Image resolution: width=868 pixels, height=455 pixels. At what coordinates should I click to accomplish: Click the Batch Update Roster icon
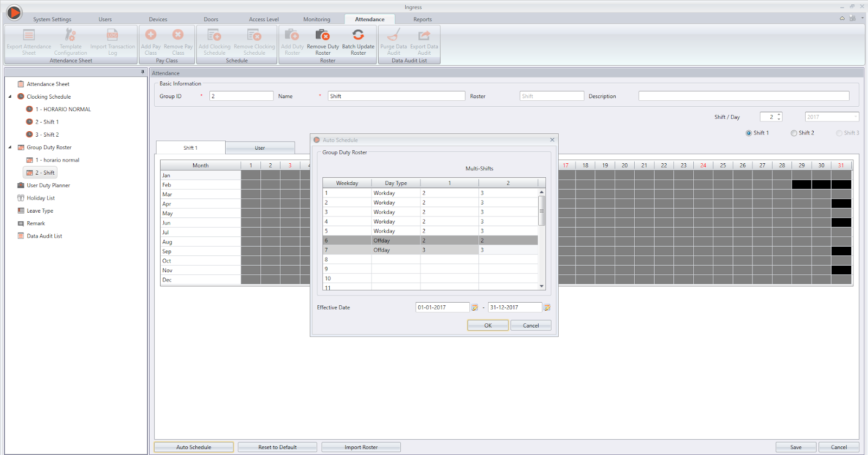358,36
